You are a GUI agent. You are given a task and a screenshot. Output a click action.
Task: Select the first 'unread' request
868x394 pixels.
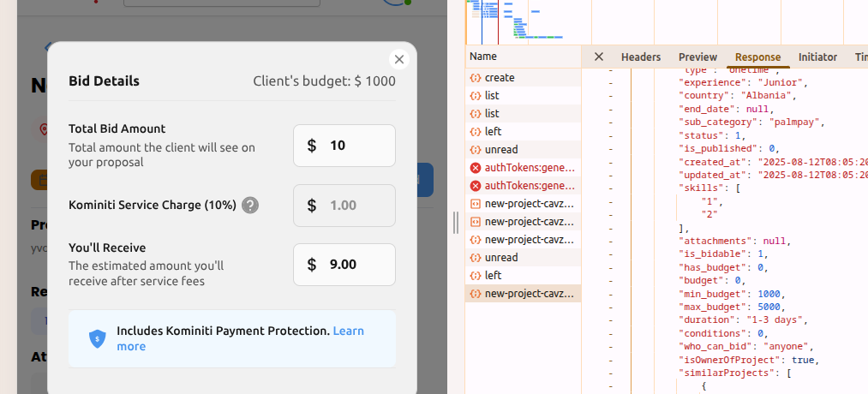[501, 150]
